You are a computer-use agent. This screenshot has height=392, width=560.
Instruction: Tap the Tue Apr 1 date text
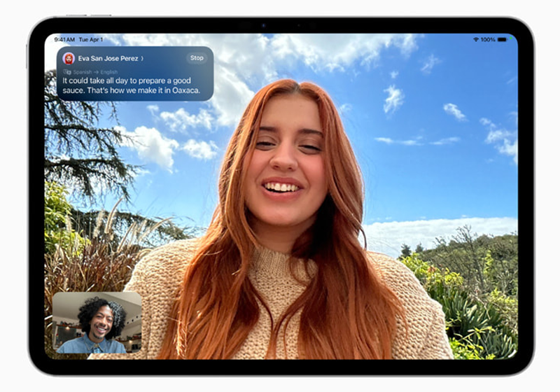[91, 39]
